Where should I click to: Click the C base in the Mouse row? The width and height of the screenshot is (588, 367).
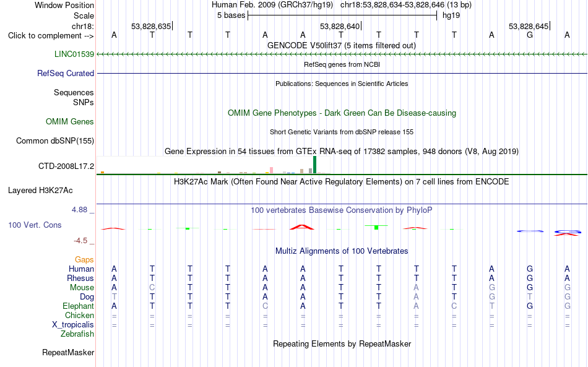tap(152, 288)
